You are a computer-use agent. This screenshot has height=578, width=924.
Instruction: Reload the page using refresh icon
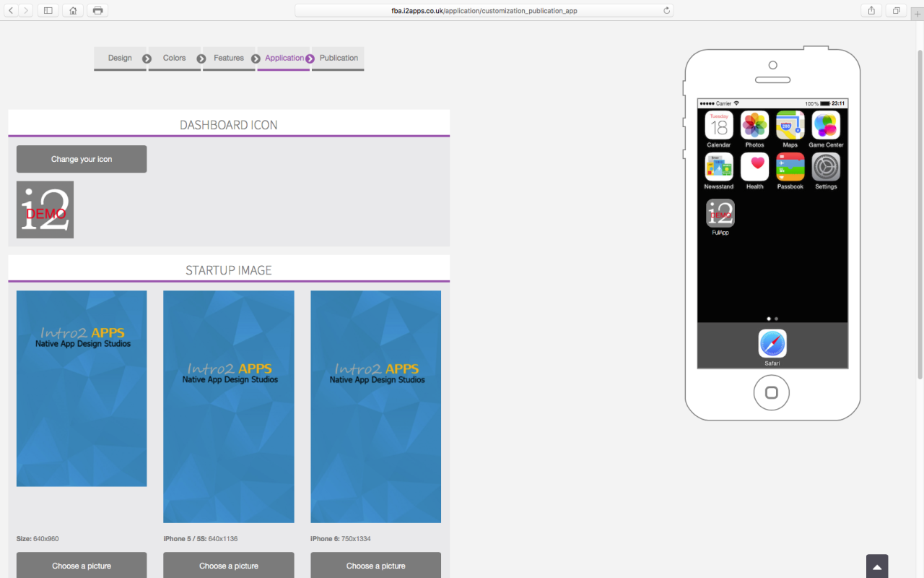(666, 10)
